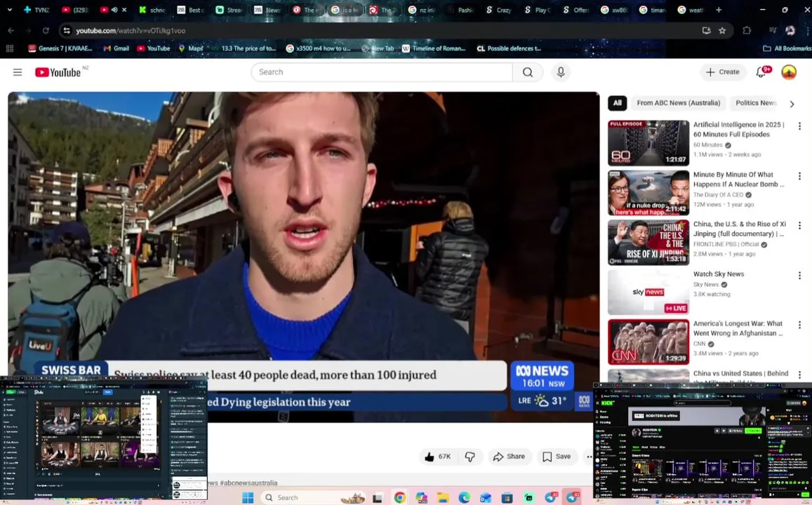Like the video (67K likes)

coord(438,457)
